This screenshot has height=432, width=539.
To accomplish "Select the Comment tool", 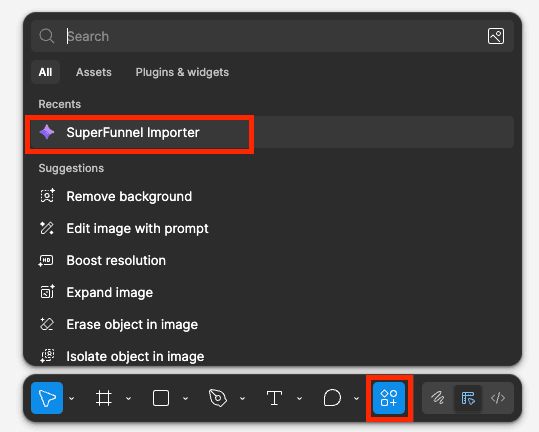I will 332,398.
